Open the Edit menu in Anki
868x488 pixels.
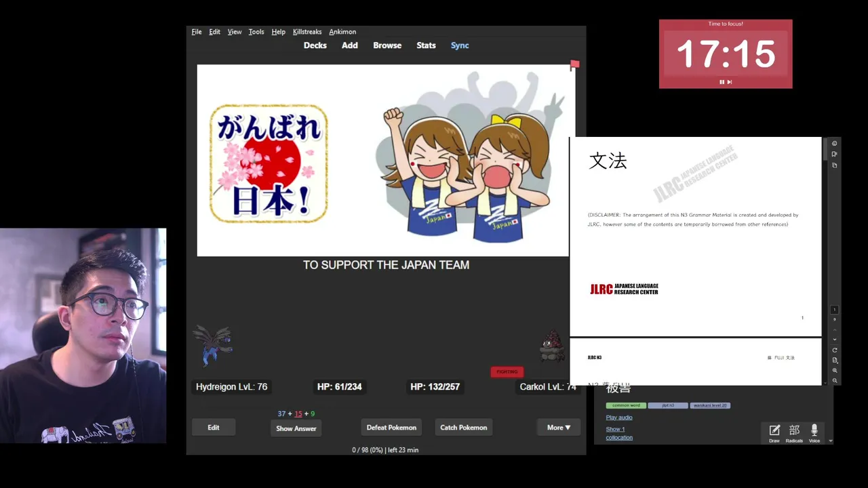pos(214,32)
